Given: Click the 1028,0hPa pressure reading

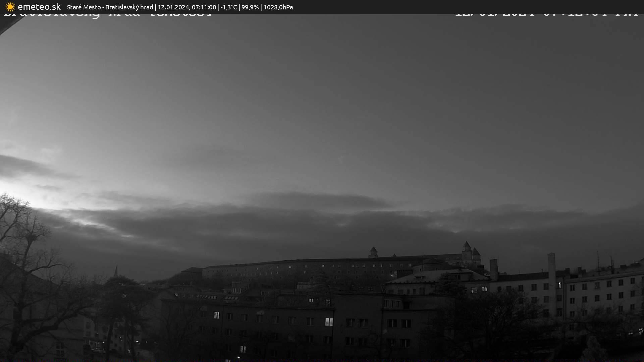Looking at the screenshot, I should point(278,7).
